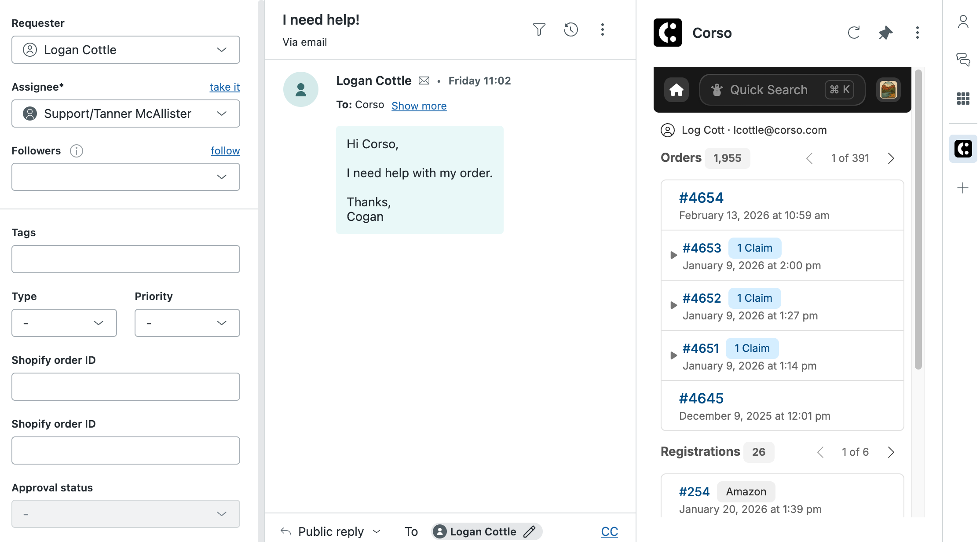Click the first Shopify order ID field

click(126, 387)
